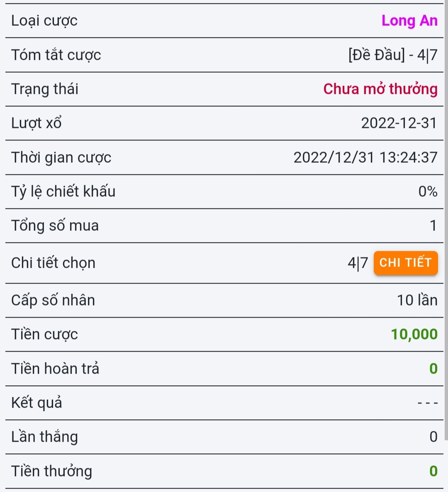Screen dimensions: 448x492
Task: Click the Trạng thái label
Action: click(45, 89)
